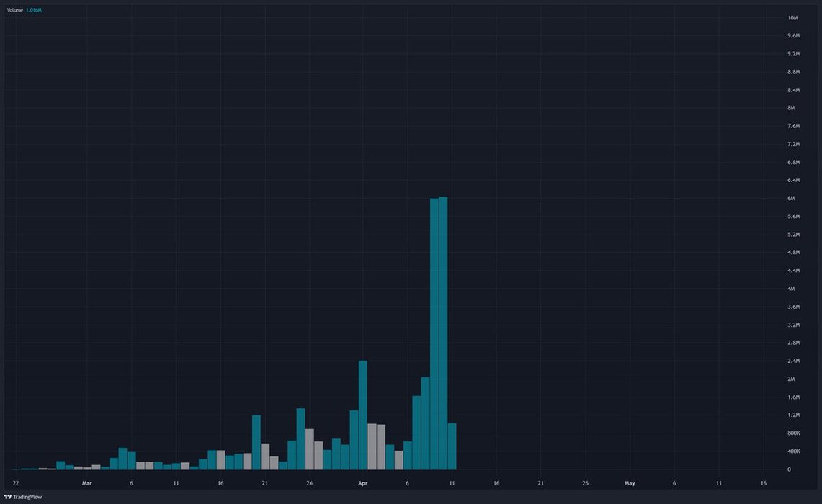Click the 0 scale label
822x504 pixels.
coord(789,469)
